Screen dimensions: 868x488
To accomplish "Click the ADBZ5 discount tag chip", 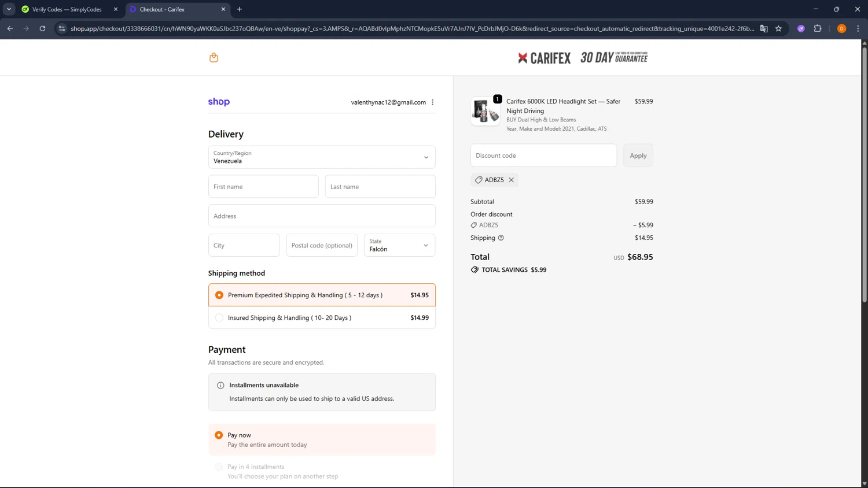I will point(494,180).
